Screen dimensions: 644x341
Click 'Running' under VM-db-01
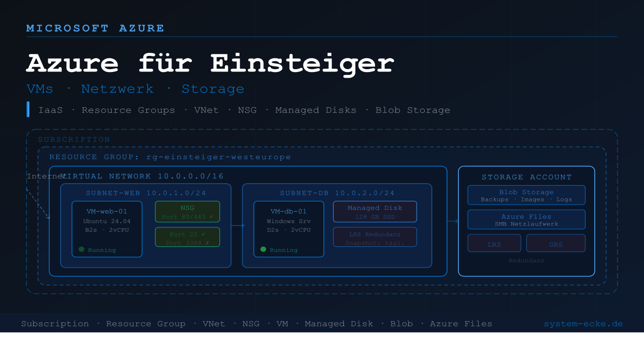[x=284, y=250]
